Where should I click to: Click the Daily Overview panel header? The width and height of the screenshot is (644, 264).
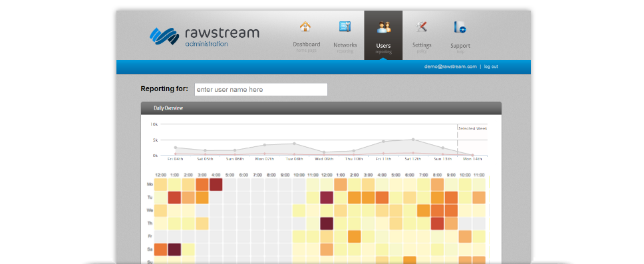pos(321,108)
